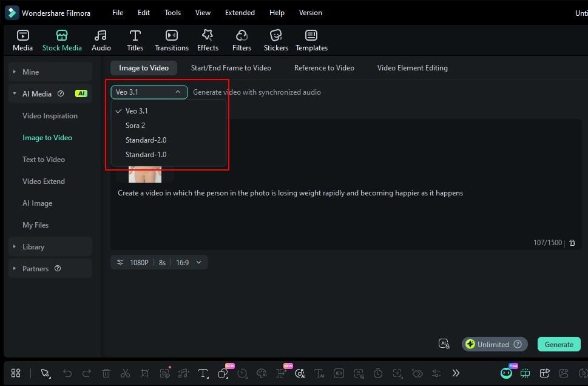Open the Transitions panel
This screenshot has height=386, width=588.
[x=172, y=39]
